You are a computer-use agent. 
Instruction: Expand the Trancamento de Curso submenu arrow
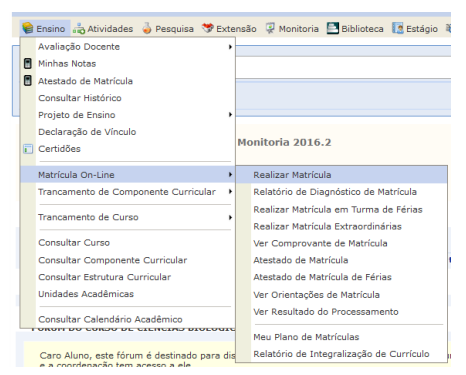[x=230, y=217]
